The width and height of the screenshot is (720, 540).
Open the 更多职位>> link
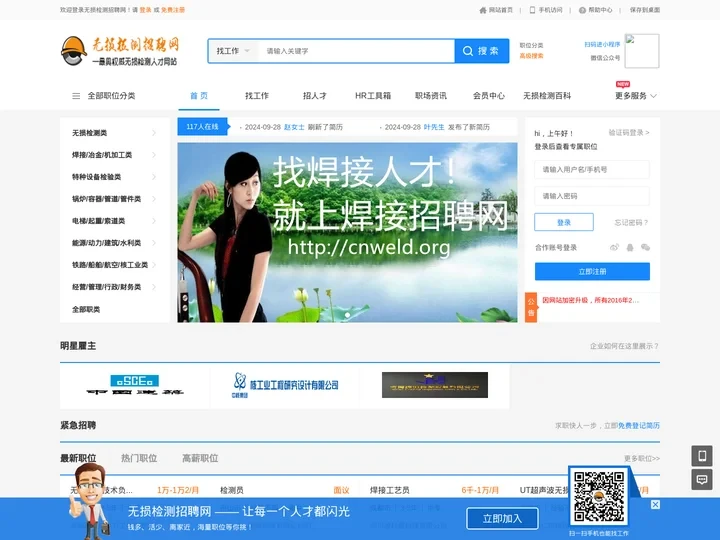(641, 458)
